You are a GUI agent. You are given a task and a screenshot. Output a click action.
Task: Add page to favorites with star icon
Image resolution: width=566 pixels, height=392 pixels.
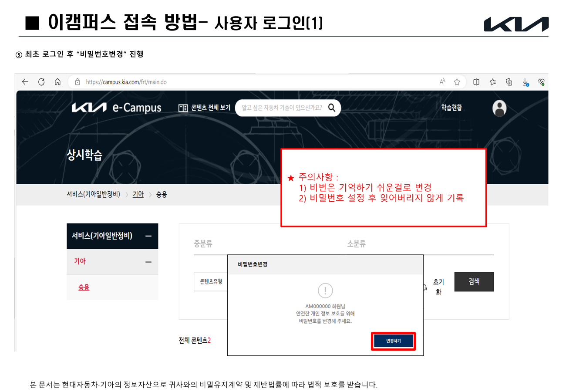click(x=457, y=81)
